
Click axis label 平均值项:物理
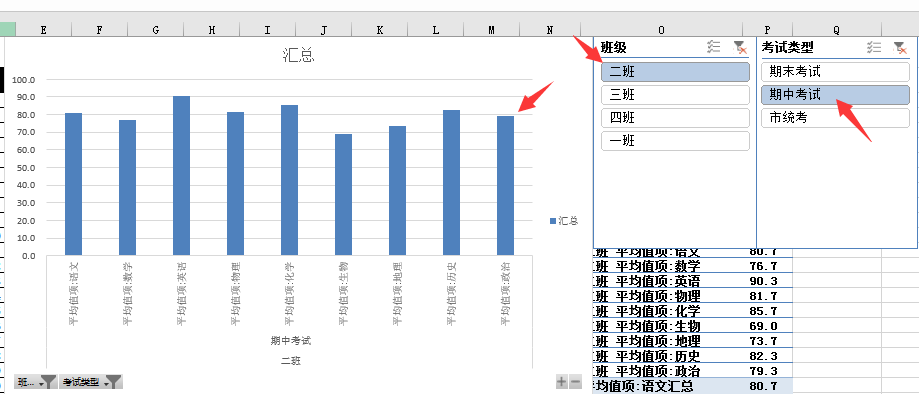[236, 294]
